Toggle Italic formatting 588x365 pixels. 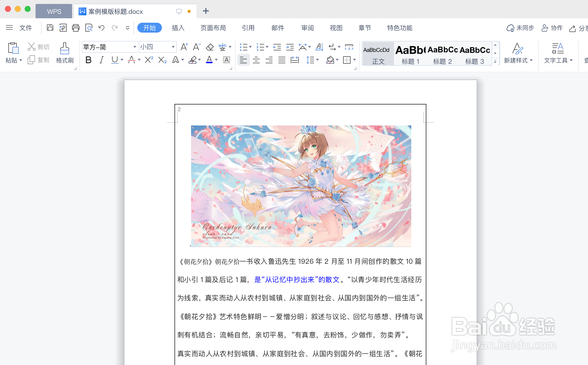point(101,60)
